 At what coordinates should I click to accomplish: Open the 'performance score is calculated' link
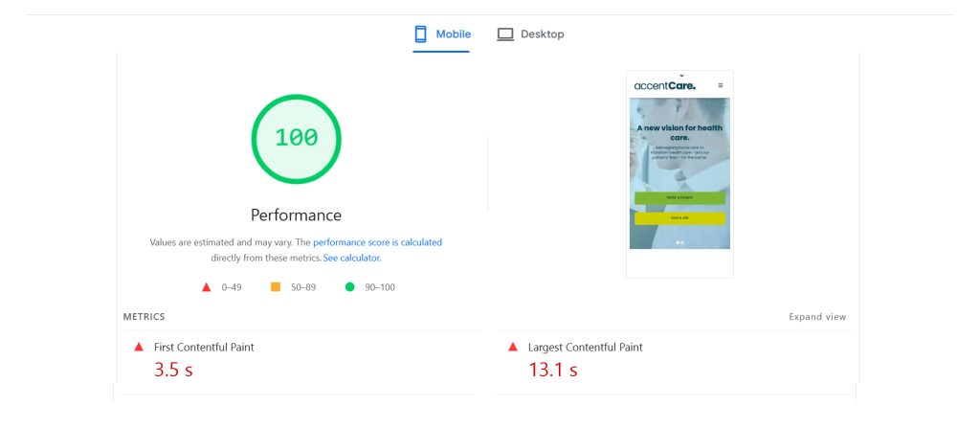tap(377, 242)
